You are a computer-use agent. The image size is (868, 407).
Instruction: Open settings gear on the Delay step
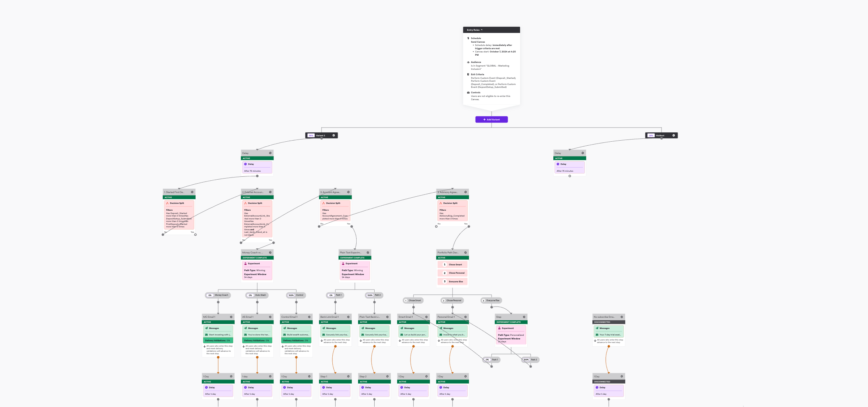(x=270, y=153)
